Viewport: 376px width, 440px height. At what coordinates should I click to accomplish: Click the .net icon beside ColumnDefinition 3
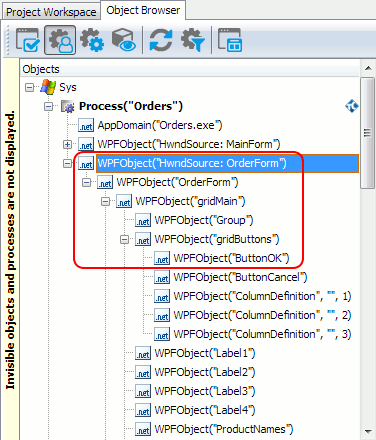click(162, 334)
